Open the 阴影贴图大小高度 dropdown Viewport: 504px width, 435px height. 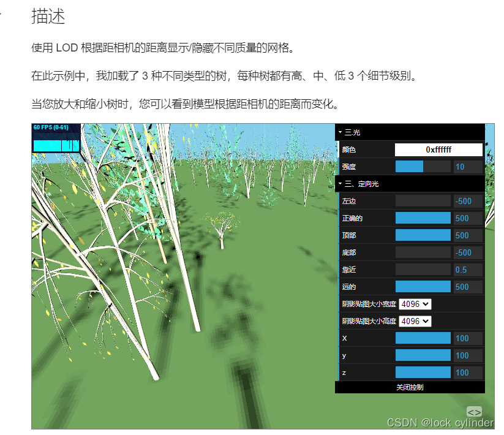(x=415, y=320)
